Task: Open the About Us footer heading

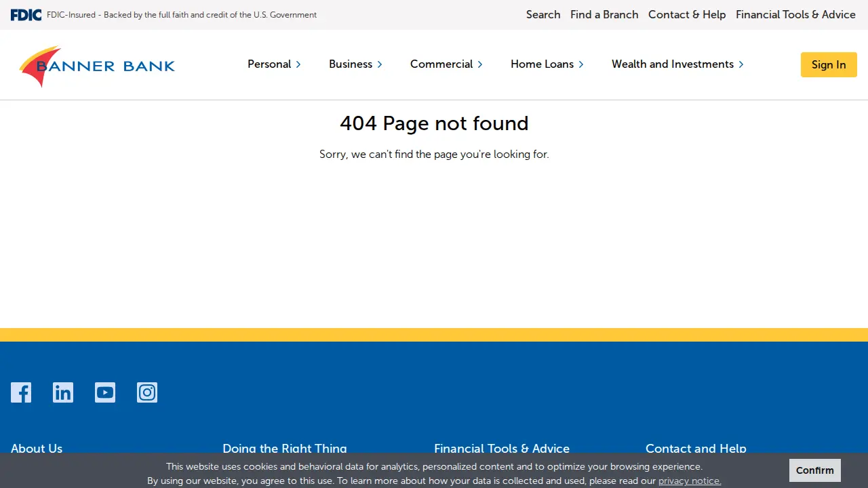Action: click(37, 448)
